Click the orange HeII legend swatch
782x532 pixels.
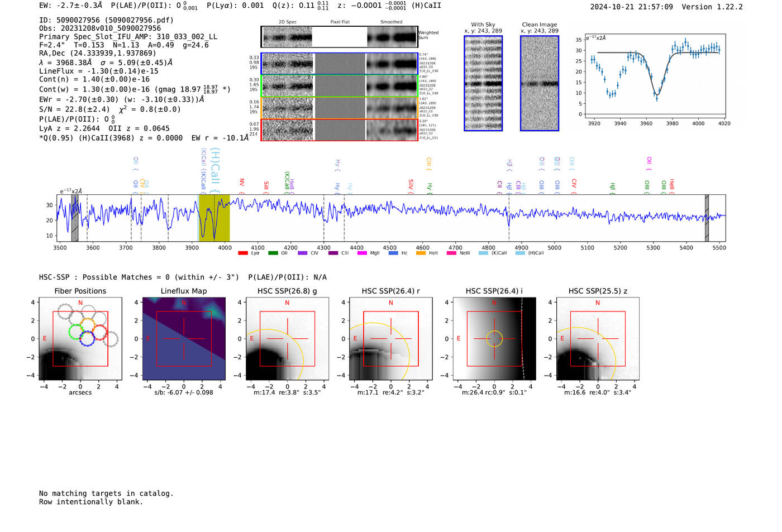[421, 253]
